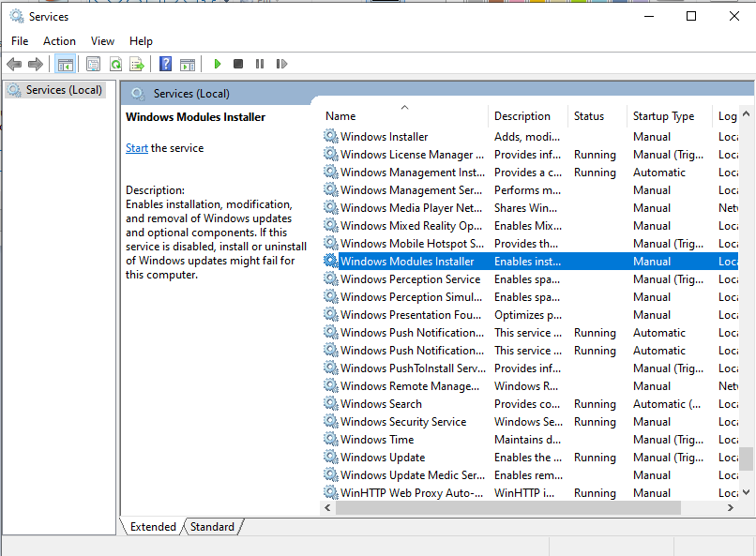Viewport: 756px width, 556px height.
Task: Click the Start Service play icon
Action: pos(217,64)
